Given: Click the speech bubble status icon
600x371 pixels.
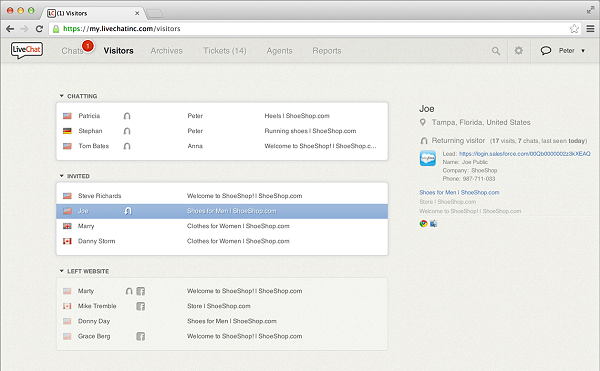Looking at the screenshot, I should tap(546, 50).
